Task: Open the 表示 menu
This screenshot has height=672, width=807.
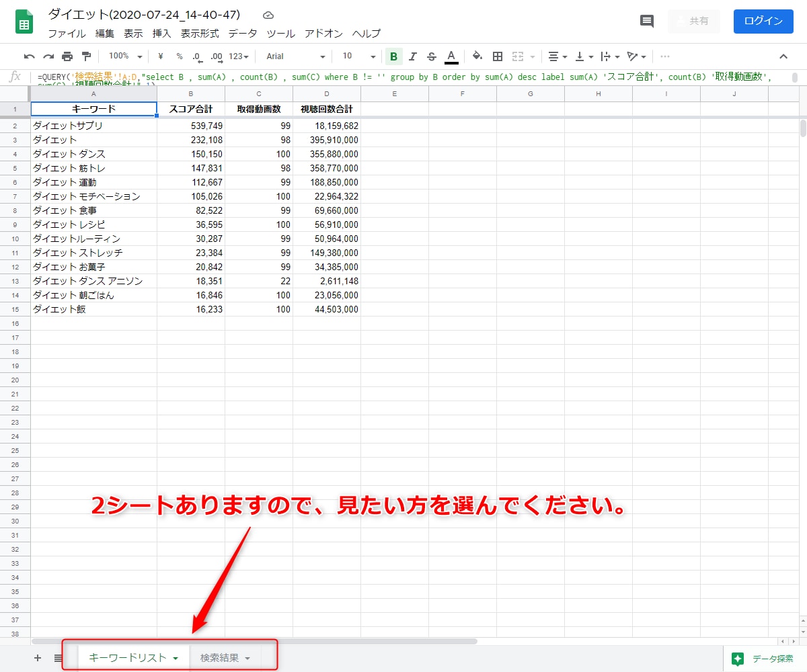Action: pos(133,34)
